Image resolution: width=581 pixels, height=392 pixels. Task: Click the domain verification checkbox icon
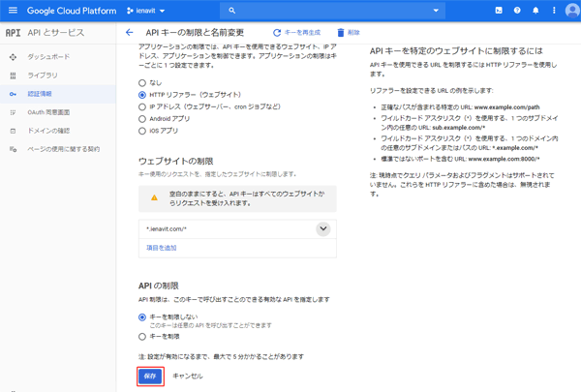pyautogui.click(x=13, y=131)
